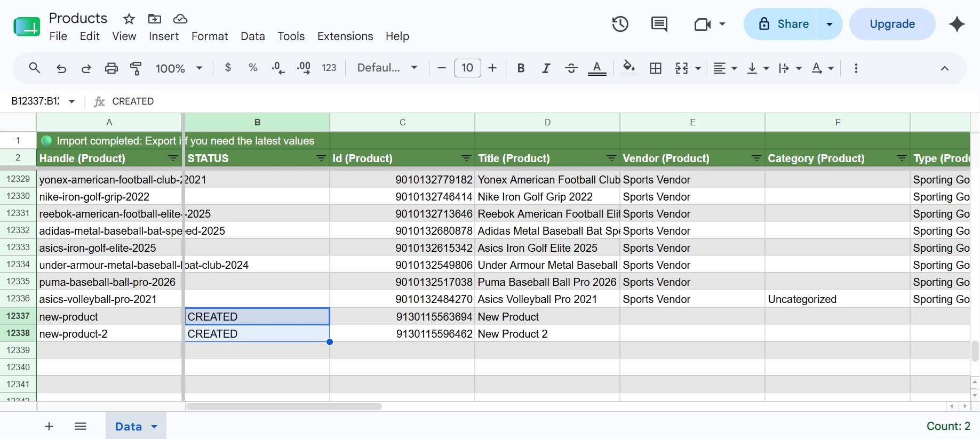Format as currency dollar sign

click(x=228, y=68)
